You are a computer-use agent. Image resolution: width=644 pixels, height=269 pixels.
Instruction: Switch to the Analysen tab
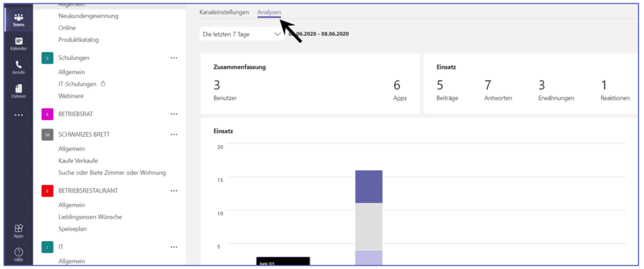point(269,13)
